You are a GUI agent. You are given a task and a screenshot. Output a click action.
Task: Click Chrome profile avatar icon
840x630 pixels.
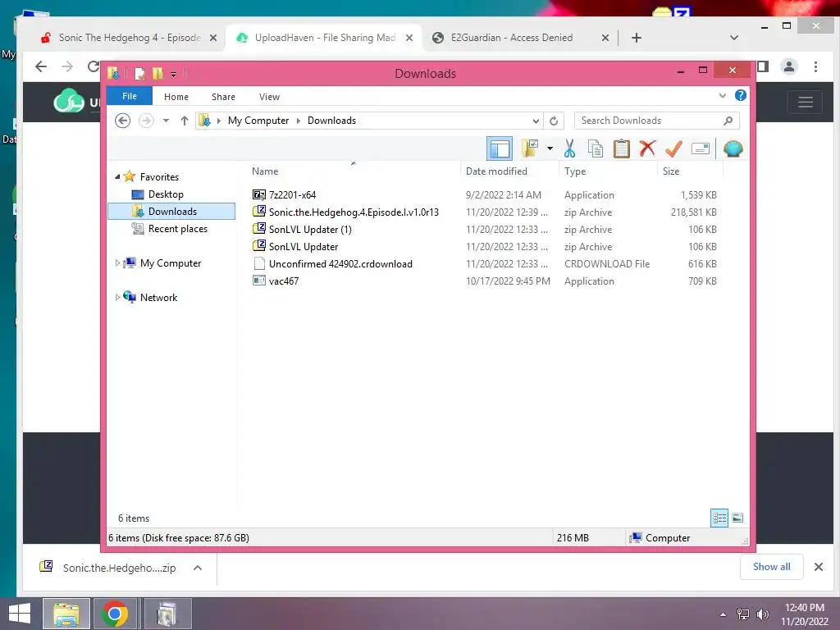(x=788, y=66)
